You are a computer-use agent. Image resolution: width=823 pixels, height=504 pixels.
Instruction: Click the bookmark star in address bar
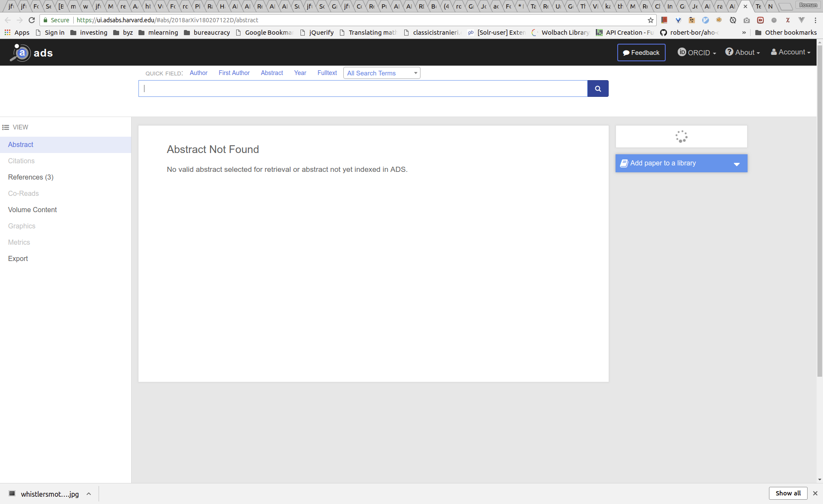(x=650, y=20)
